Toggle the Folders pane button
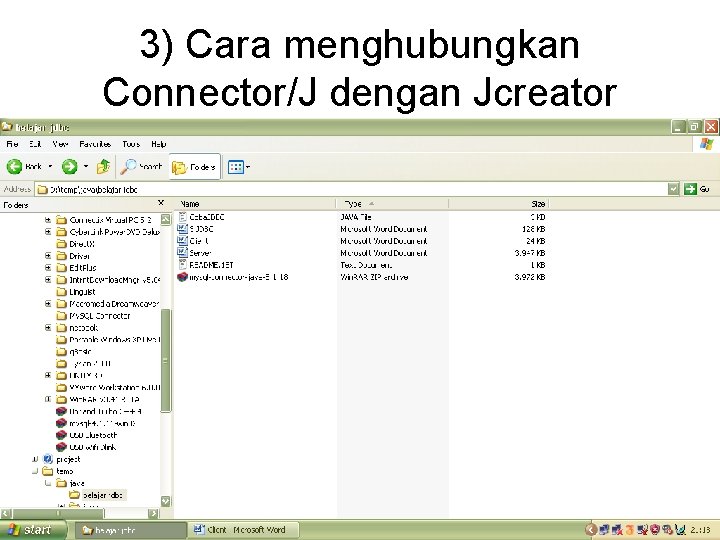 pos(194,167)
